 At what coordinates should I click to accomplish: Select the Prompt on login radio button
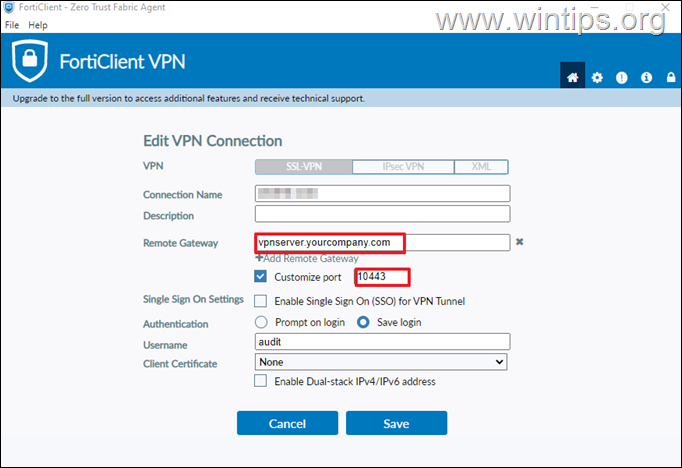[x=261, y=322]
